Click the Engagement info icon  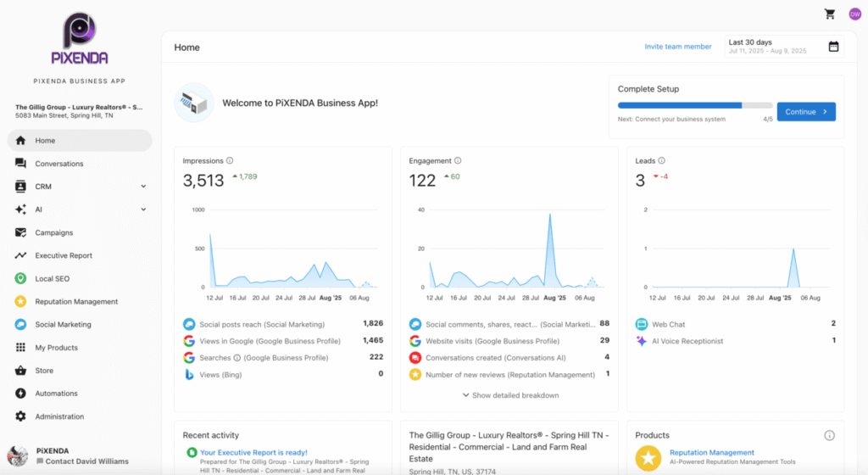pyautogui.click(x=458, y=160)
